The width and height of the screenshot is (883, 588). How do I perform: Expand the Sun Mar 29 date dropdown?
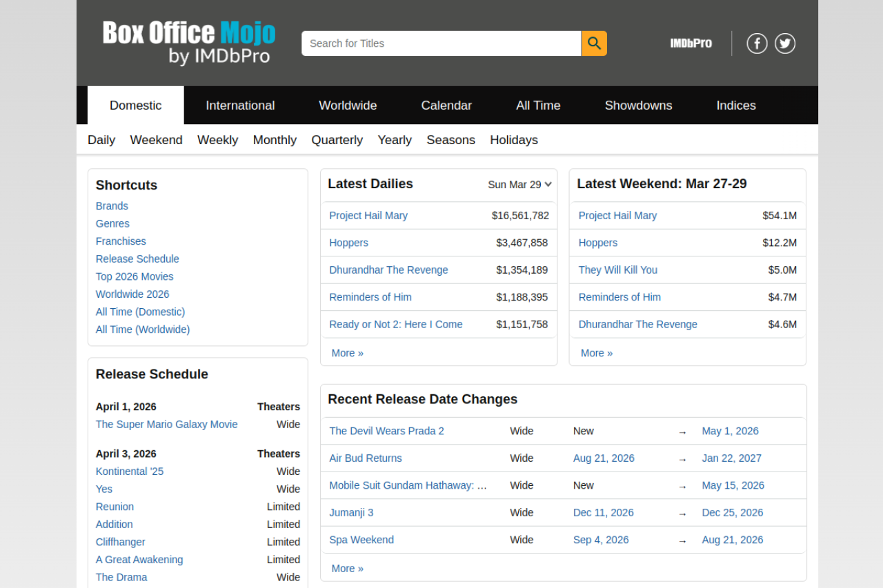tap(519, 185)
